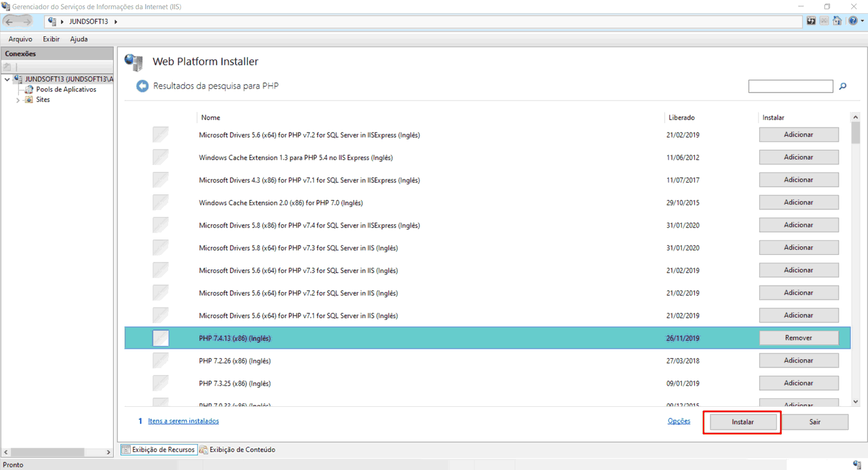Click the Sair button
This screenshot has height=470, width=868.
click(x=815, y=422)
